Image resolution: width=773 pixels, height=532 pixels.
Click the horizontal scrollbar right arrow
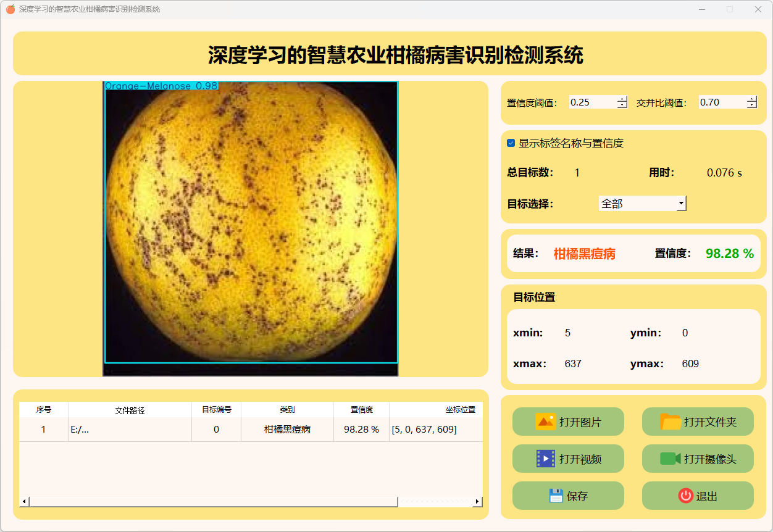coord(477,501)
